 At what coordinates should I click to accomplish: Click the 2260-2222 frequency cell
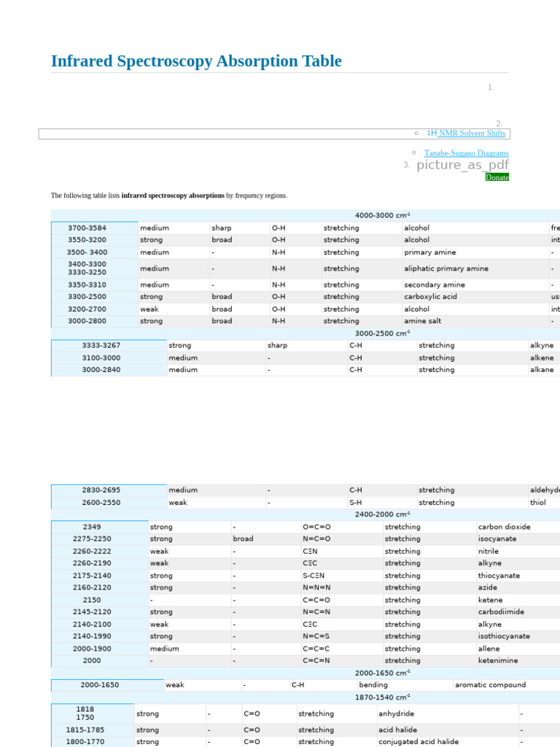pyautogui.click(x=99, y=551)
